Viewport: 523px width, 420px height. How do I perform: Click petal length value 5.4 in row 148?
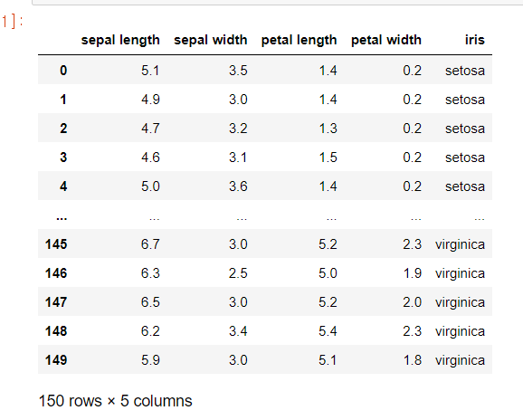click(x=328, y=331)
